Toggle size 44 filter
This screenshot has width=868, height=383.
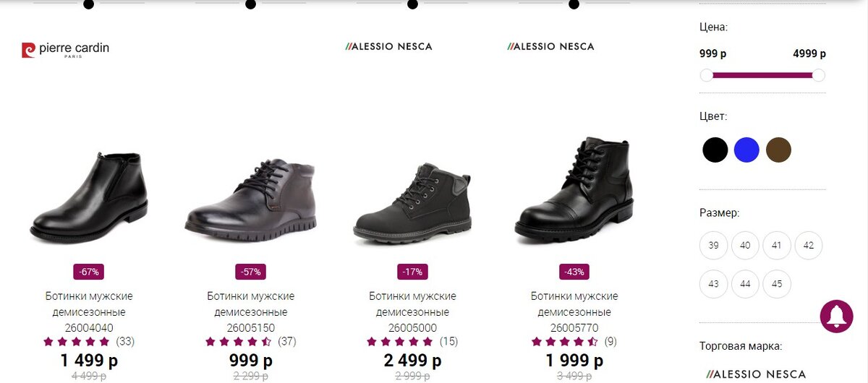[x=746, y=284]
